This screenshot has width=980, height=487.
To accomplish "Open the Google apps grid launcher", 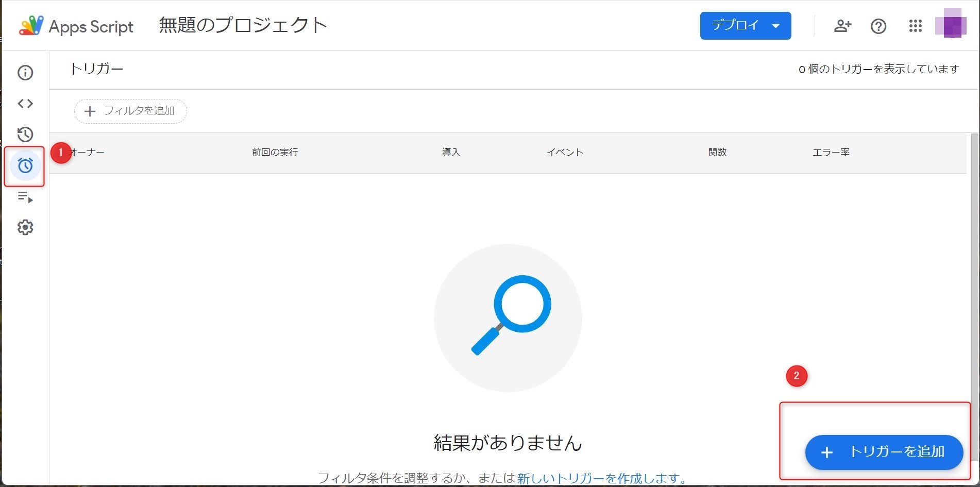I will 915,26.
